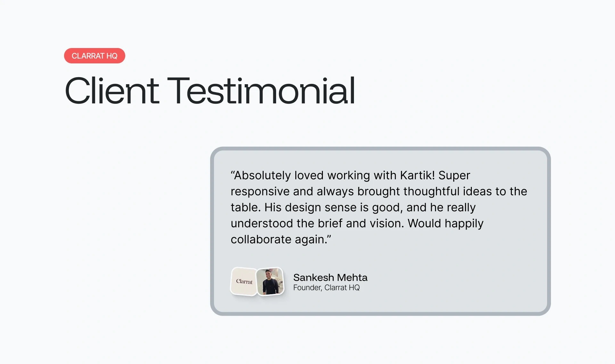The width and height of the screenshot is (615, 364).
Task: Select the Clarrat logo tile
Action: 244,281
